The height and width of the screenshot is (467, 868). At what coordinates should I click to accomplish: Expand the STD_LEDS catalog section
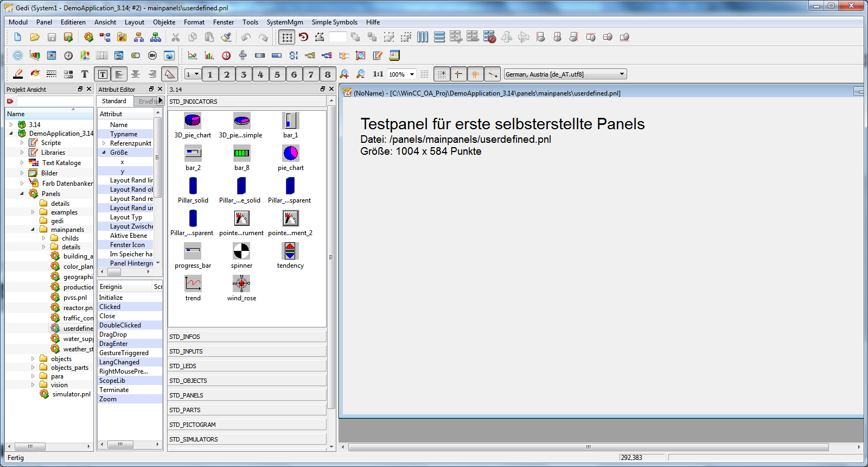coord(247,366)
